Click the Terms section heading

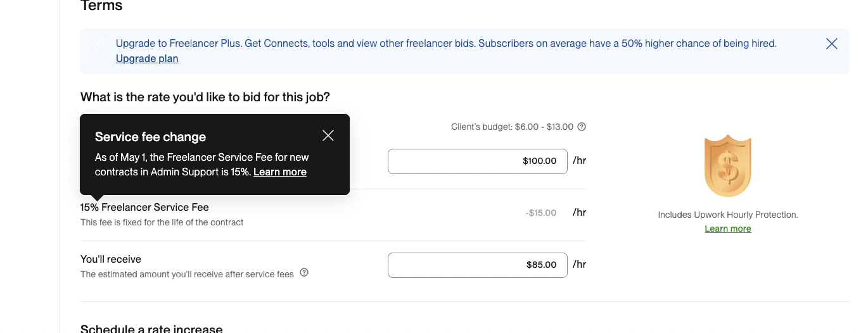coord(101,6)
